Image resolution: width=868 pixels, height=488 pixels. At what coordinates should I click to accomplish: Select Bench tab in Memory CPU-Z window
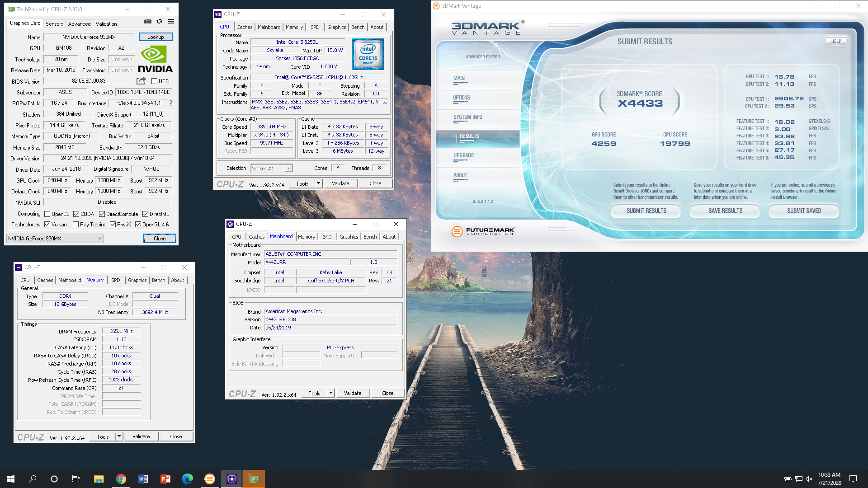[159, 280]
